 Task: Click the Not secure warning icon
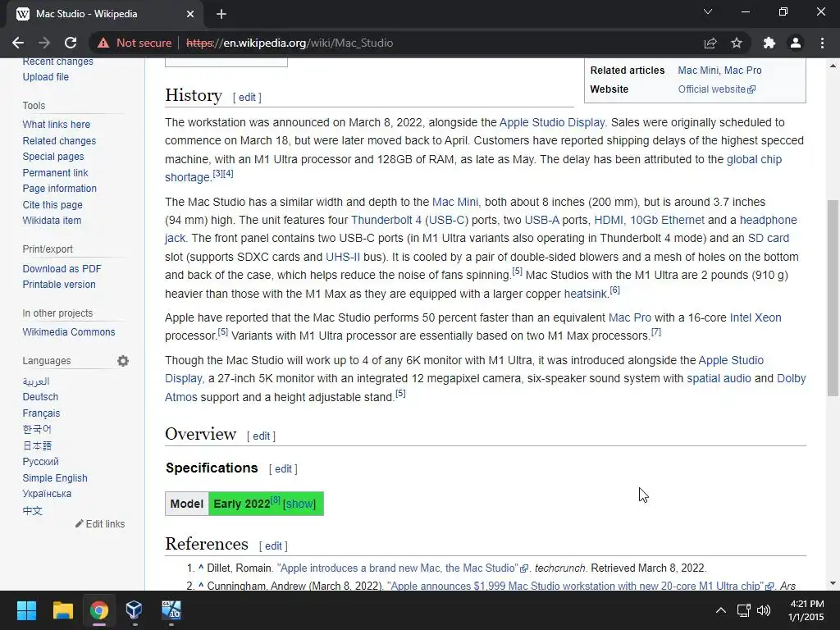(x=103, y=43)
